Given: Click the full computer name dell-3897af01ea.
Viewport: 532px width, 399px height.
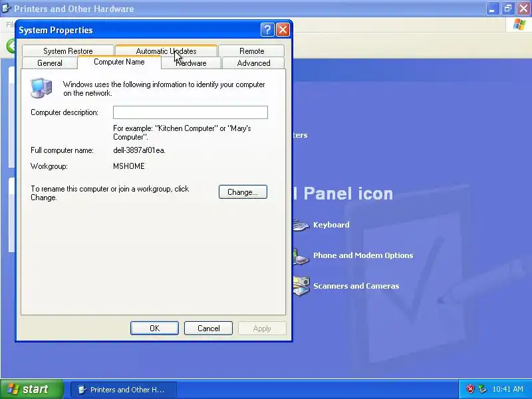Looking at the screenshot, I should click(139, 150).
